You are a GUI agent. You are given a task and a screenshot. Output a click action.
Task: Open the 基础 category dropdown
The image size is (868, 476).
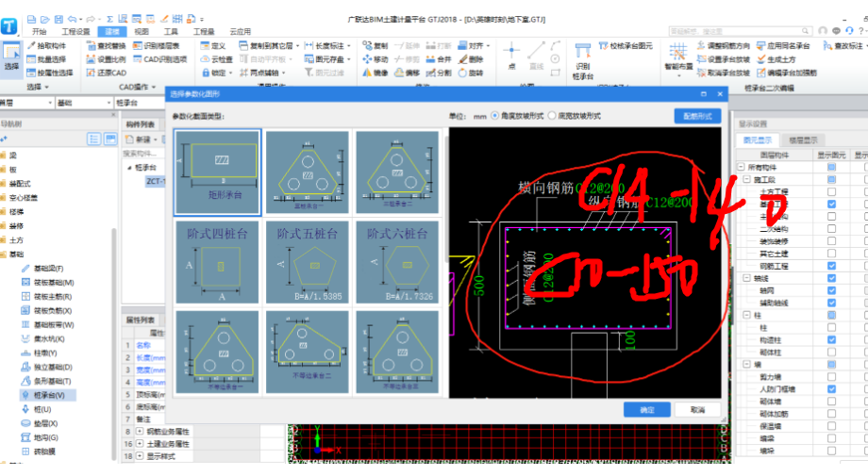click(83, 103)
